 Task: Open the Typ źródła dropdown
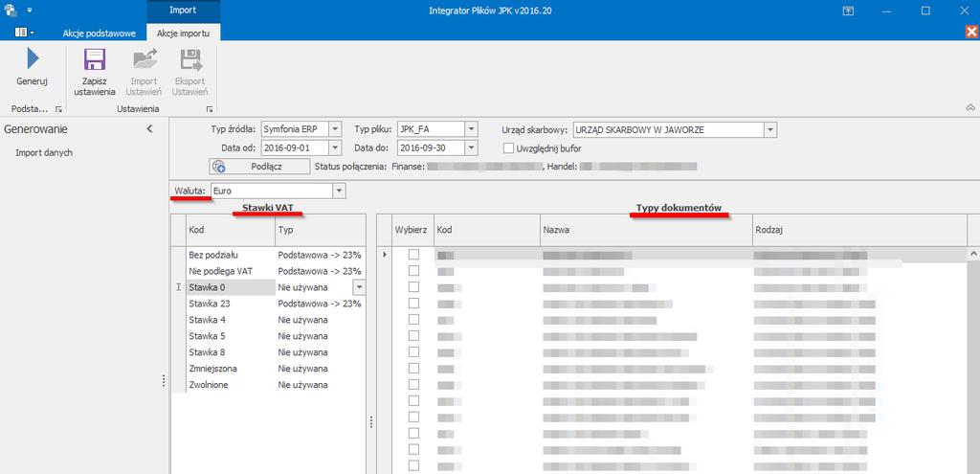[336, 129]
